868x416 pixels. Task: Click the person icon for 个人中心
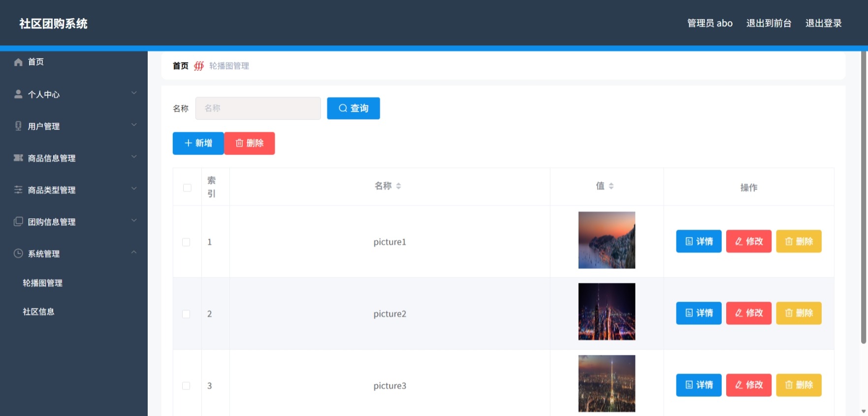(x=18, y=94)
